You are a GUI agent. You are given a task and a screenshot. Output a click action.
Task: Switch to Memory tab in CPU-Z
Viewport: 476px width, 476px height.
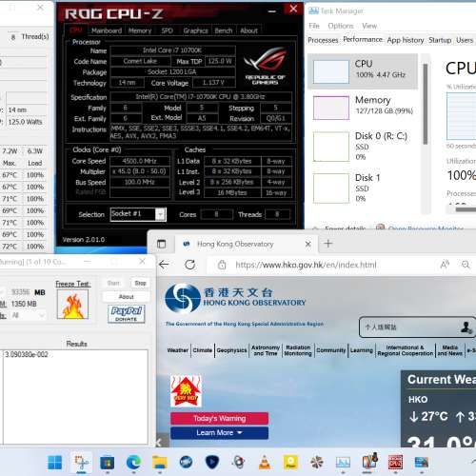point(140,30)
